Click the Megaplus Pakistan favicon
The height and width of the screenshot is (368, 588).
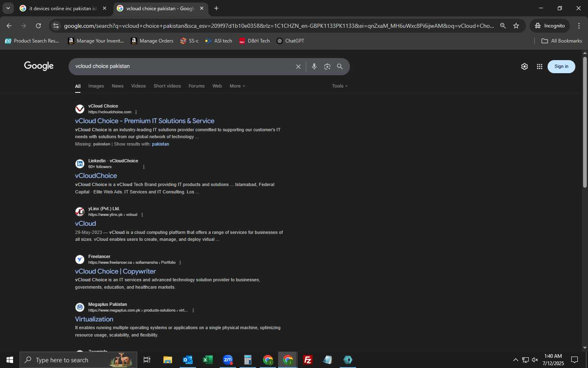coord(80,307)
